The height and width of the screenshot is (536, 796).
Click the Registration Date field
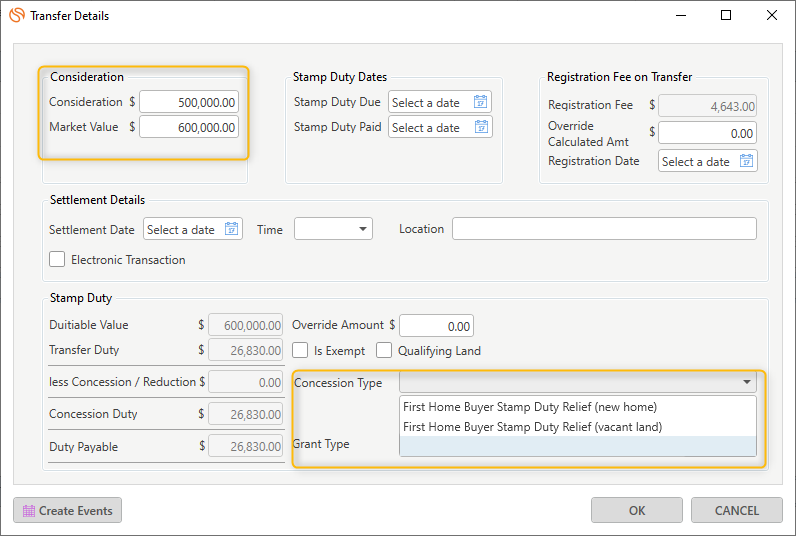tap(708, 161)
